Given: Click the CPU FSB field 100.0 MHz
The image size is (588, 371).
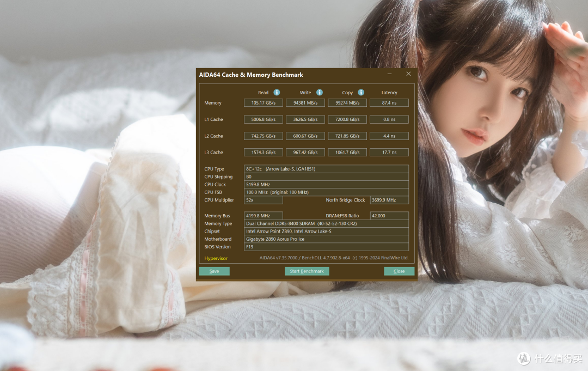Looking at the screenshot, I should click(326, 192).
